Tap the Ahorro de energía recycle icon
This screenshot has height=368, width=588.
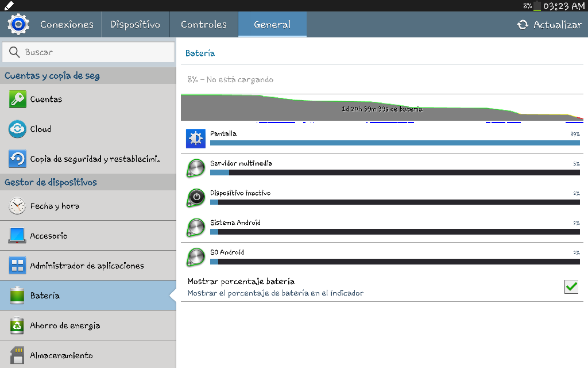click(x=18, y=325)
